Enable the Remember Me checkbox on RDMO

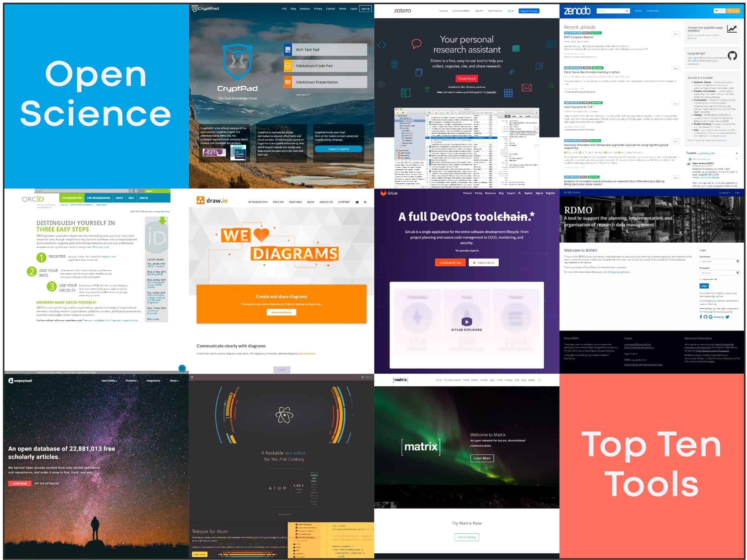(700, 279)
